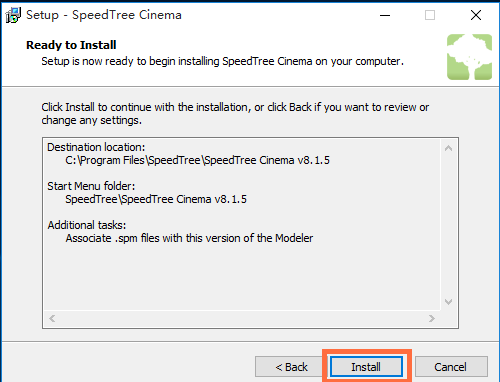
Task: Click the summary box scroll up arrow
Action: (448, 148)
